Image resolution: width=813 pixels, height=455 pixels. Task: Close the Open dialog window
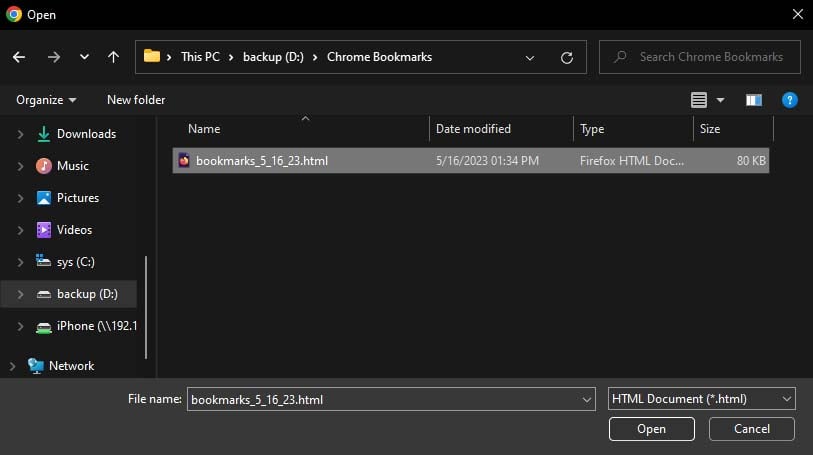click(797, 15)
